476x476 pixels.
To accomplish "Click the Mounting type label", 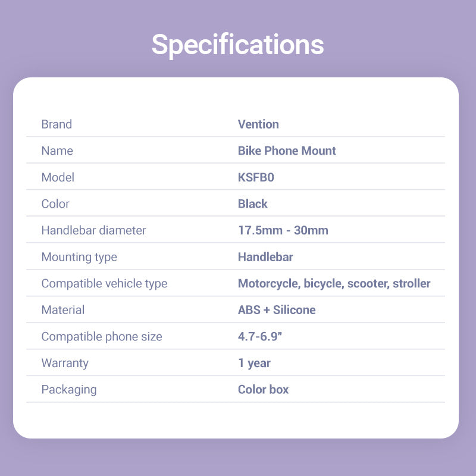I will point(79,257).
